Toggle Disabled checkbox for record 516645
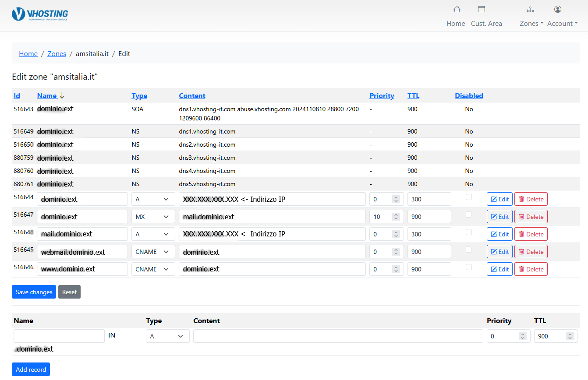Viewport: 588px width, 380px height. click(x=469, y=250)
